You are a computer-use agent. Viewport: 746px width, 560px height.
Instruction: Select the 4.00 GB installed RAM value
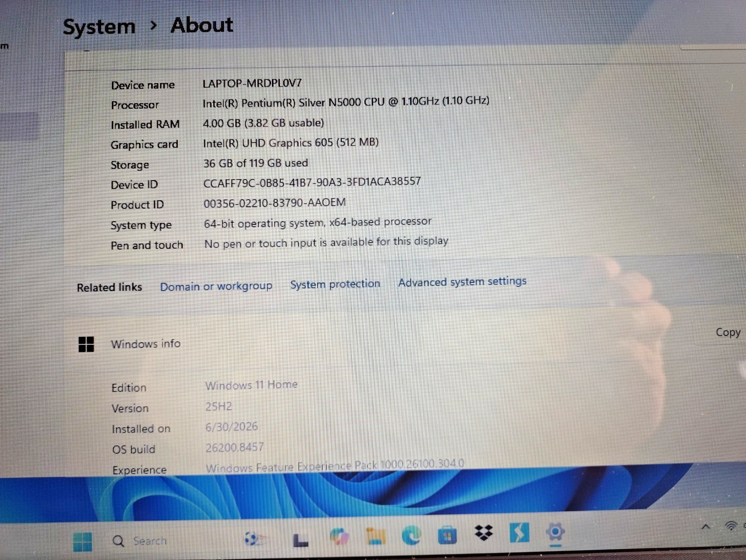(x=263, y=123)
